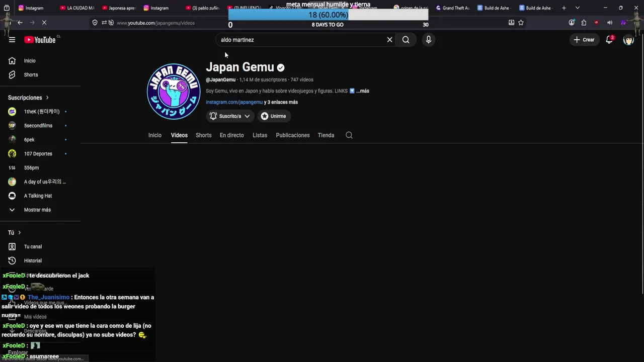Screen dimensions: 644x362
Task: Open a new browser tab with plus
Action: (x=564, y=8)
